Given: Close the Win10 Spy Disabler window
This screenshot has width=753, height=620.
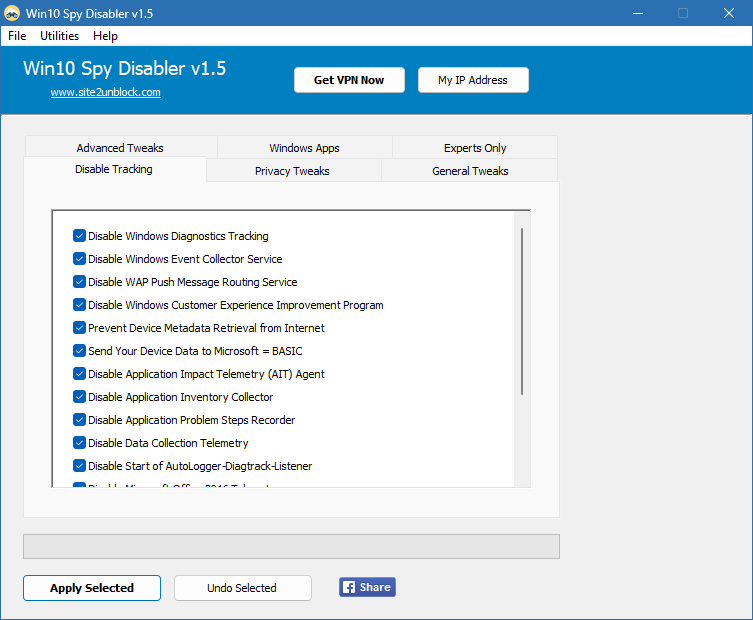Looking at the screenshot, I should [x=729, y=13].
